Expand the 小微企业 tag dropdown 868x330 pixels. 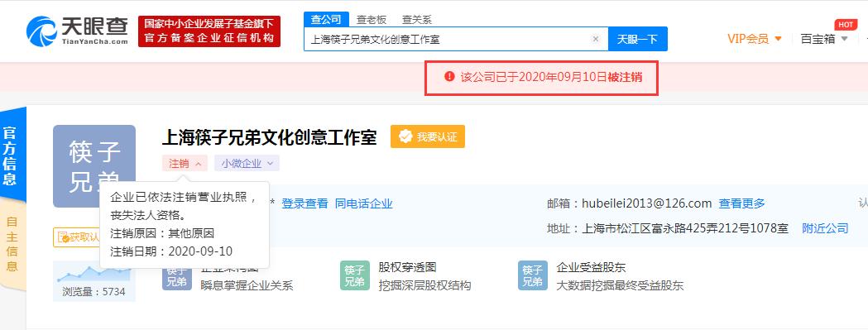click(x=247, y=163)
